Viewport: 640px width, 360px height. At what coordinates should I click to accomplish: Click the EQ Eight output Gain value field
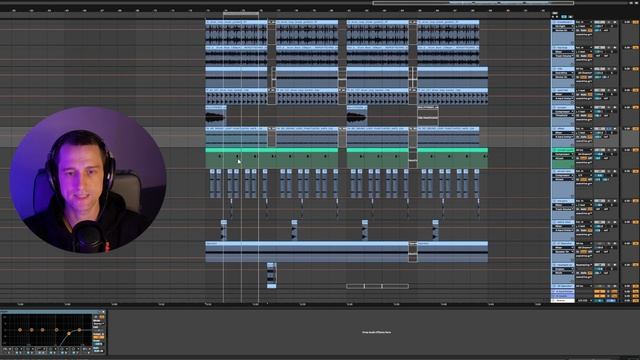[x=98, y=351]
